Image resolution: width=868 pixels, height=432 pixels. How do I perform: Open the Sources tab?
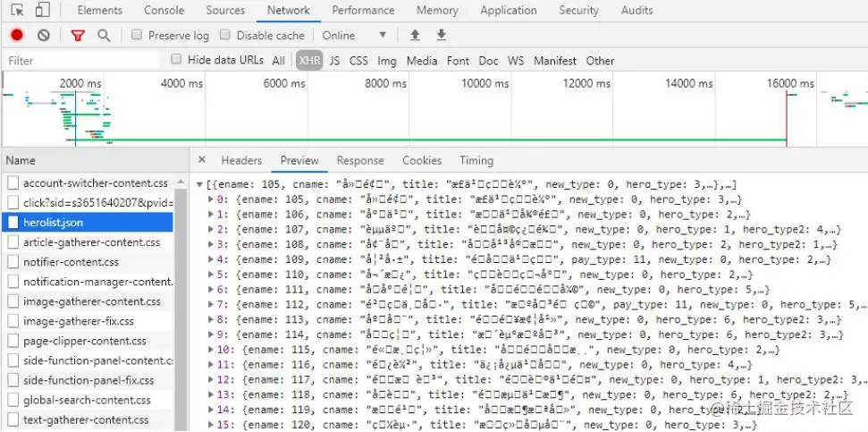tap(225, 11)
